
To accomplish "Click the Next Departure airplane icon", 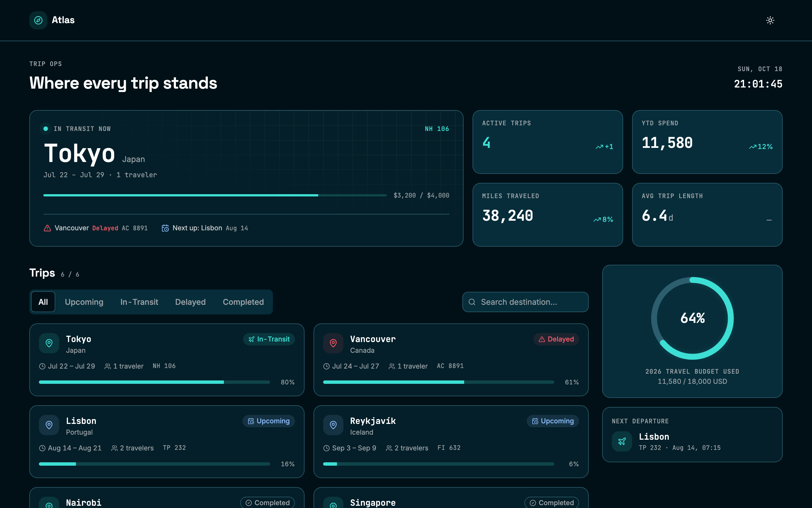I will (622, 441).
